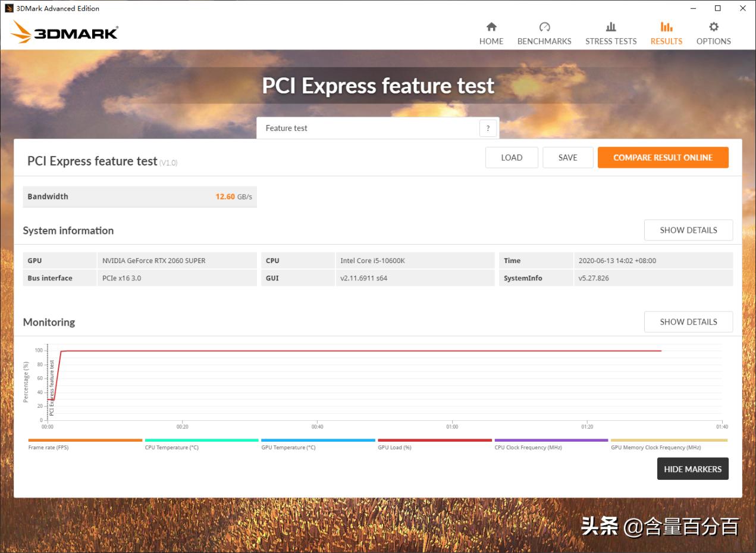
Task: Click the help question mark beside Feature test
Action: point(488,128)
